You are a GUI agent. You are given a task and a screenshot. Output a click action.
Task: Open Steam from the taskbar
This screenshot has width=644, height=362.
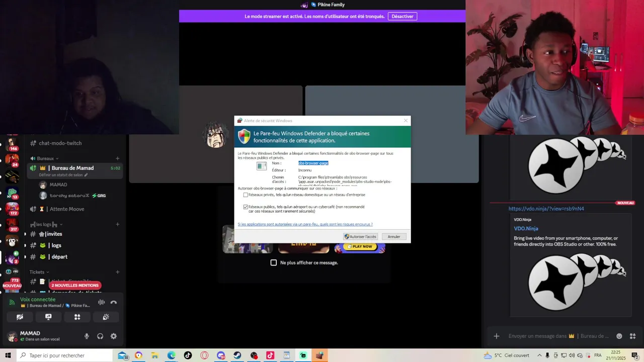[x=237, y=355]
